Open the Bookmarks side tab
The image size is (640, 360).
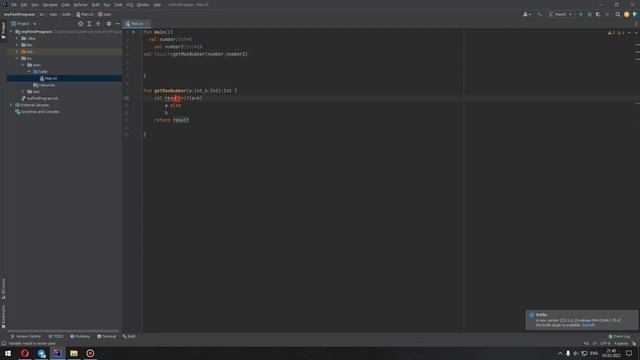[x=3, y=316]
